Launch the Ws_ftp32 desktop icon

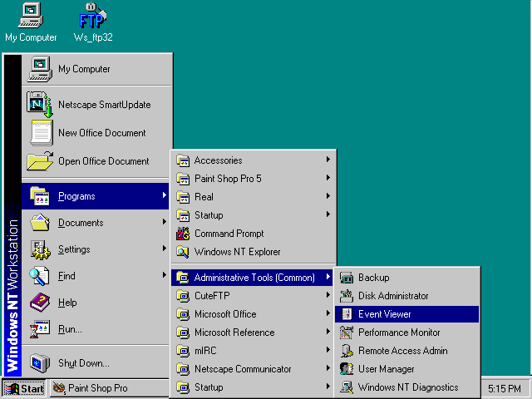point(92,22)
